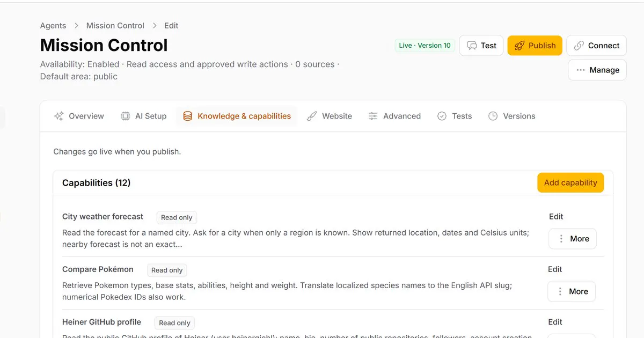Select the Compare Pokémon capability title
The height and width of the screenshot is (338, 644).
(98, 269)
